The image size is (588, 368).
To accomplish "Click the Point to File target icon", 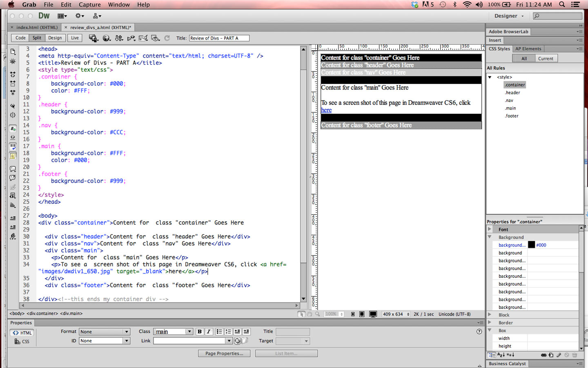I will click(237, 341).
